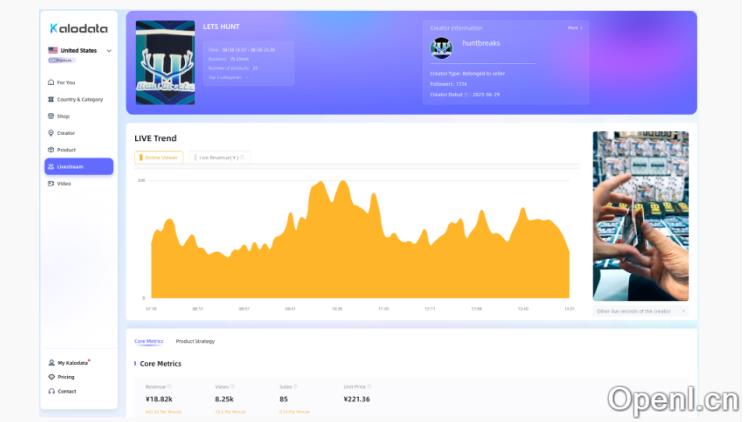This screenshot has height=422, width=750.
Task: Toggle the Live Revenue chart series
Action: (x=219, y=157)
